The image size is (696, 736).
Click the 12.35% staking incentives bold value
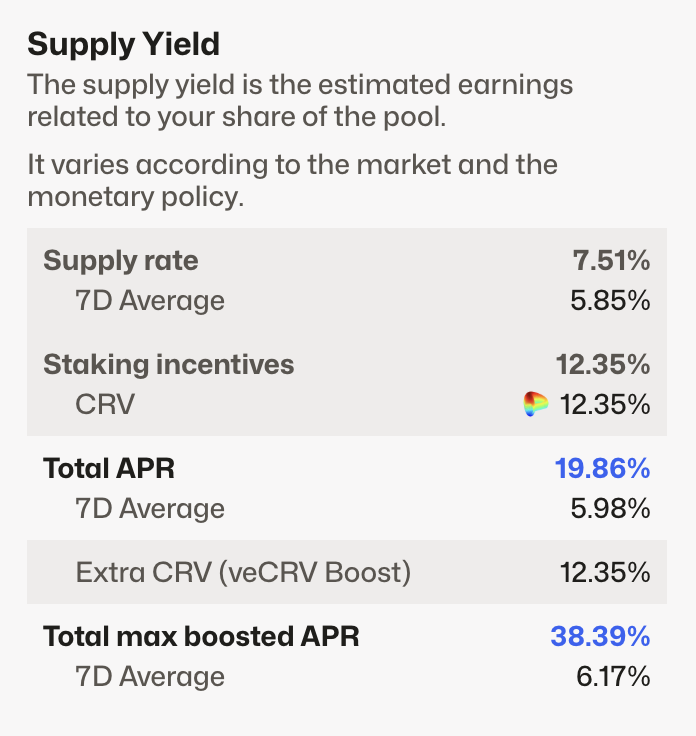(x=603, y=364)
